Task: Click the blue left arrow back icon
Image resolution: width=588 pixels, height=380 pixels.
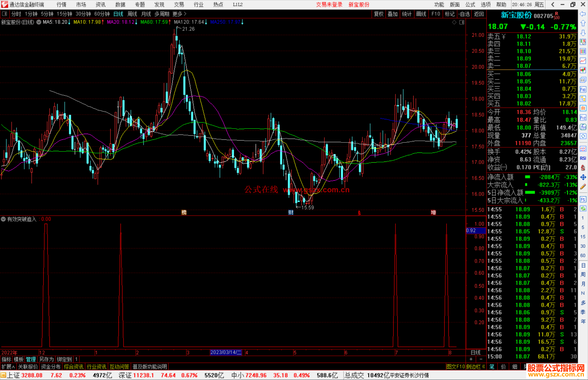Action: [583, 14]
